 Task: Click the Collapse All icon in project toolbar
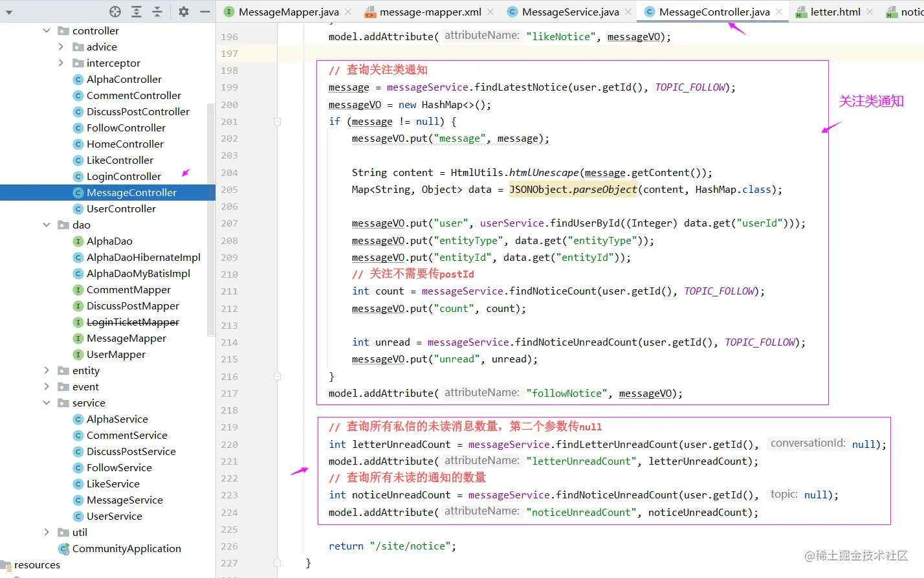[x=157, y=12]
